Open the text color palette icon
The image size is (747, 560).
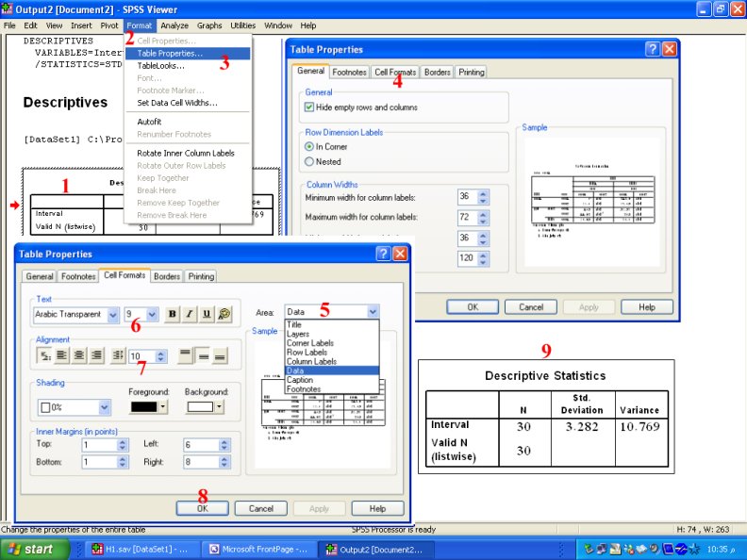[224, 314]
